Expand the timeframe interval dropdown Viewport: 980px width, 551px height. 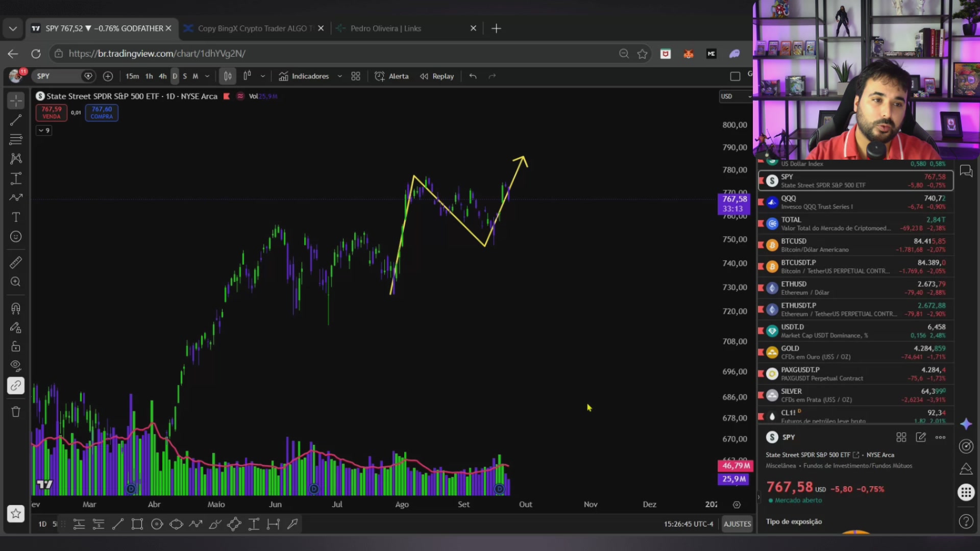point(207,76)
